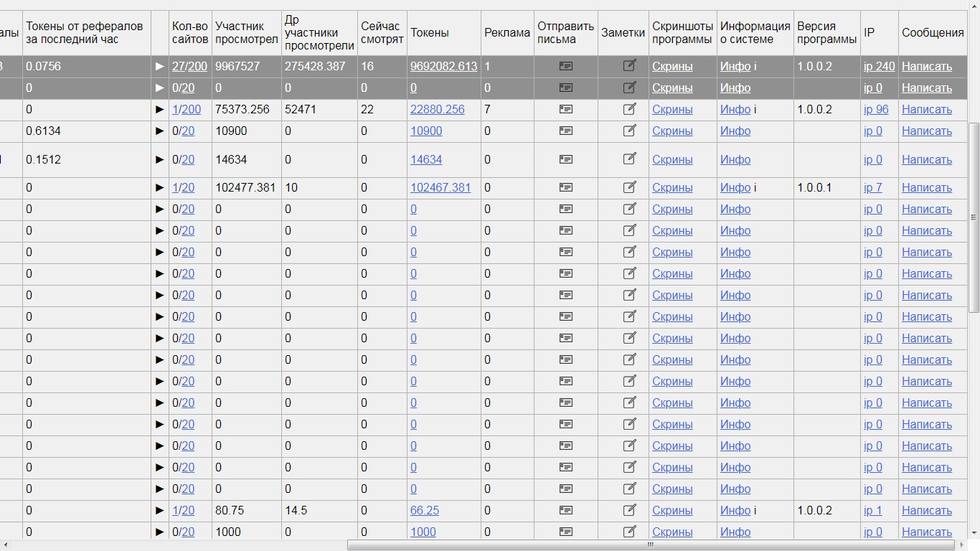Open the note pencil icon for the 14634 row
Screen dimensions: 980x551
pyautogui.click(x=629, y=159)
